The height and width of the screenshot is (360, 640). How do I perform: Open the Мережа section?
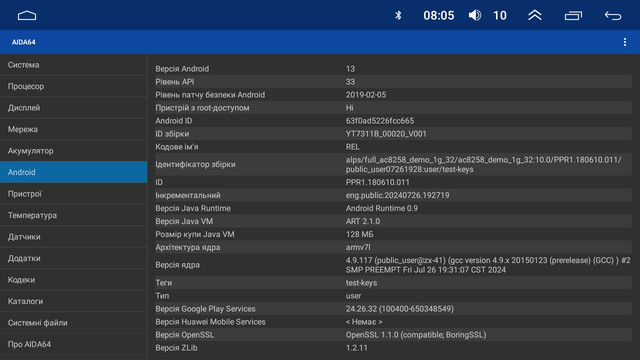(x=73, y=129)
